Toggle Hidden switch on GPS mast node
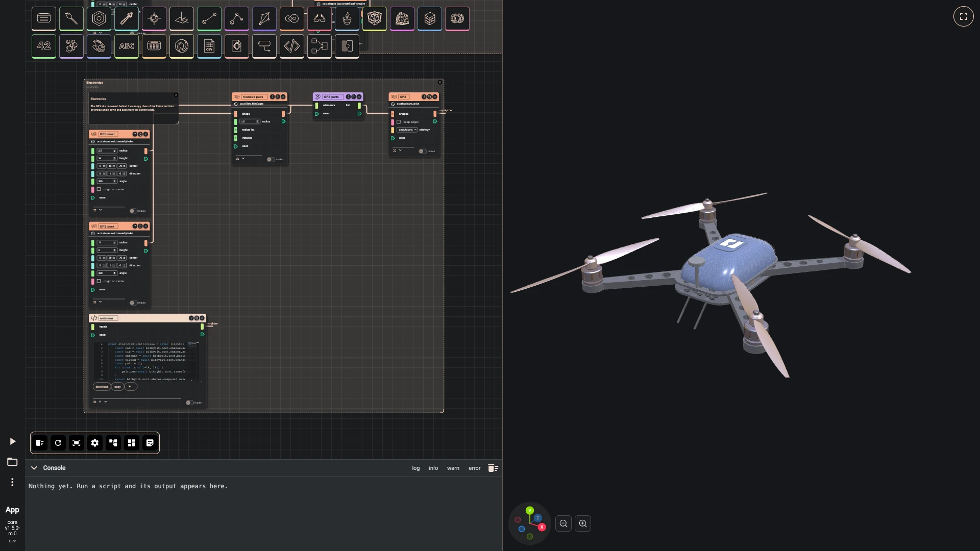 coord(133,211)
